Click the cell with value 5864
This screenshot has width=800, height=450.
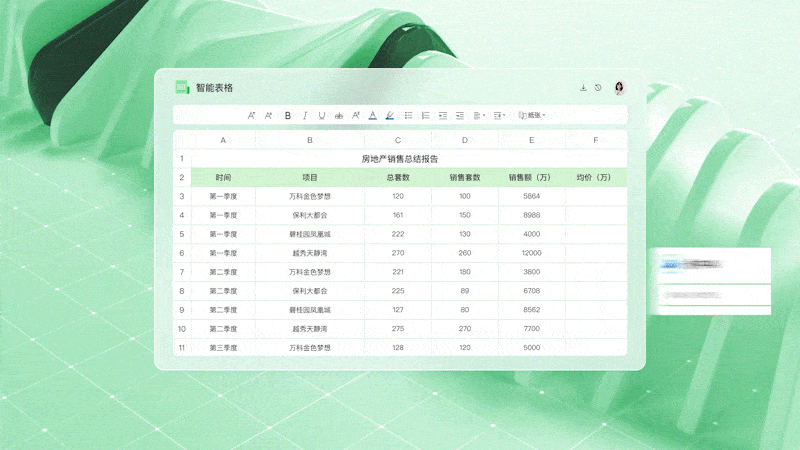click(532, 196)
